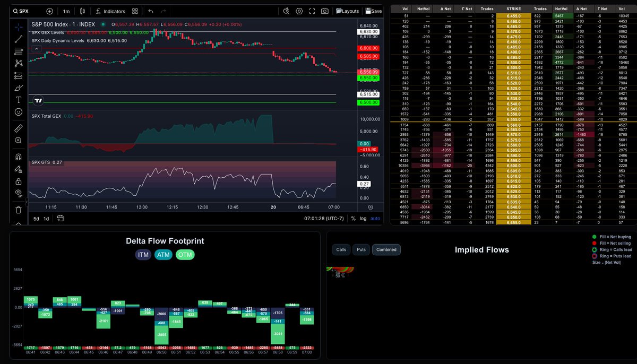Click the 06:58 bar total -5488
637x364 pixels.
pos(277,348)
